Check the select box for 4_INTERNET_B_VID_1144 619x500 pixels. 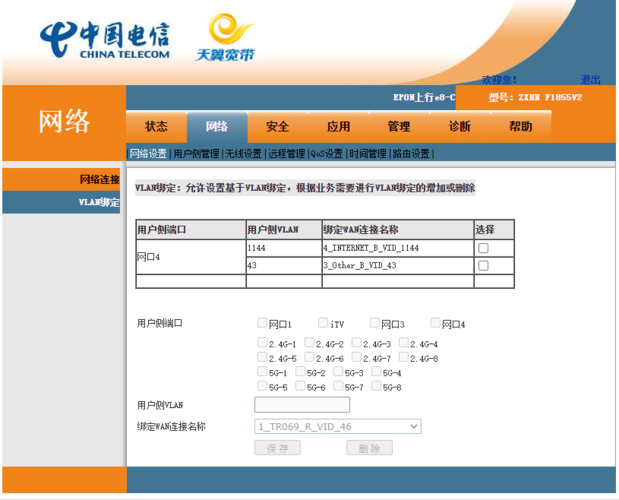(483, 248)
